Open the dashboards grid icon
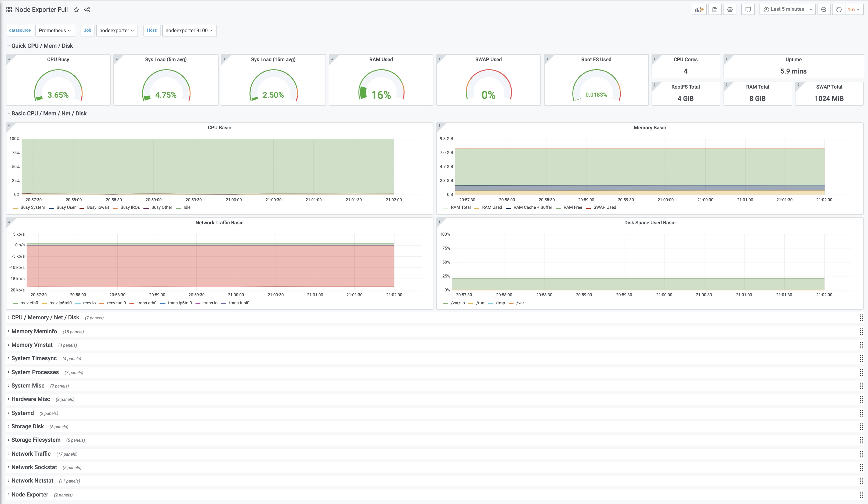This screenshot has height=504, width=868. (9, 10)
